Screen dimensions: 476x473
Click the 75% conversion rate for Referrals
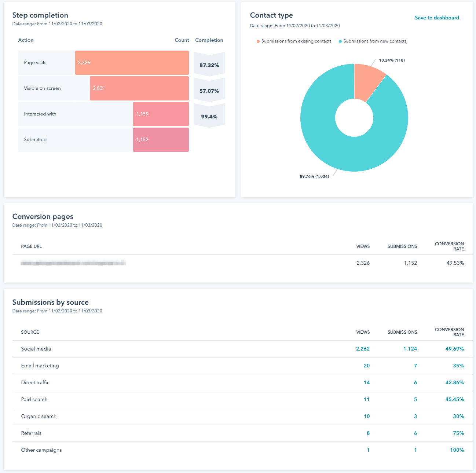[458, 433]
